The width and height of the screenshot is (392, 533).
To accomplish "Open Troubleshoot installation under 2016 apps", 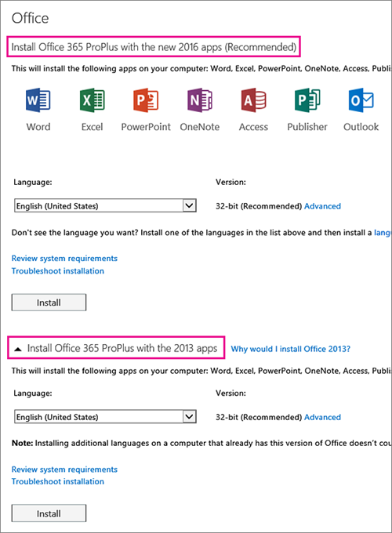I will 58,271.
